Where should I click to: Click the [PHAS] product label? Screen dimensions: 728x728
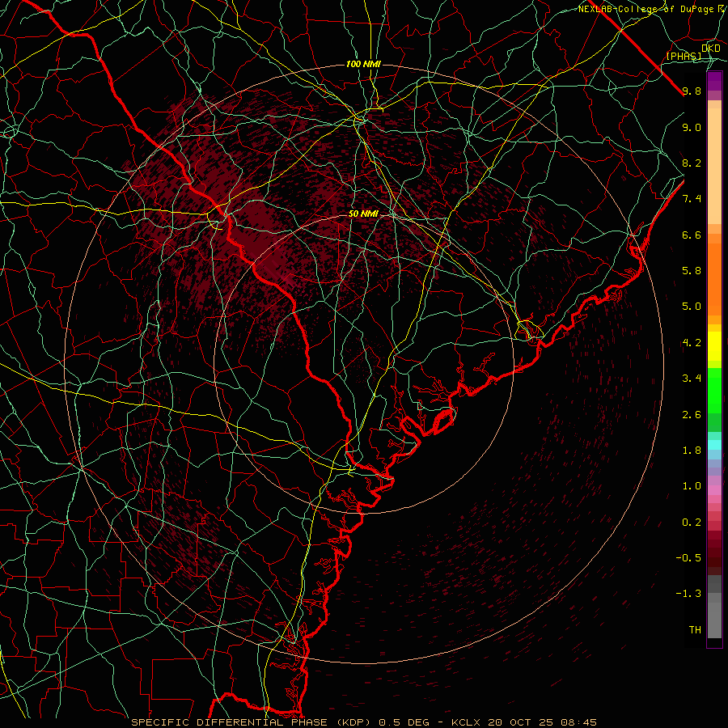684,56
